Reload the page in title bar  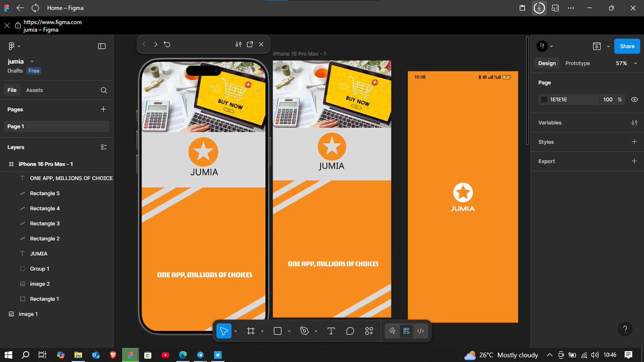(x=35, y=8)
